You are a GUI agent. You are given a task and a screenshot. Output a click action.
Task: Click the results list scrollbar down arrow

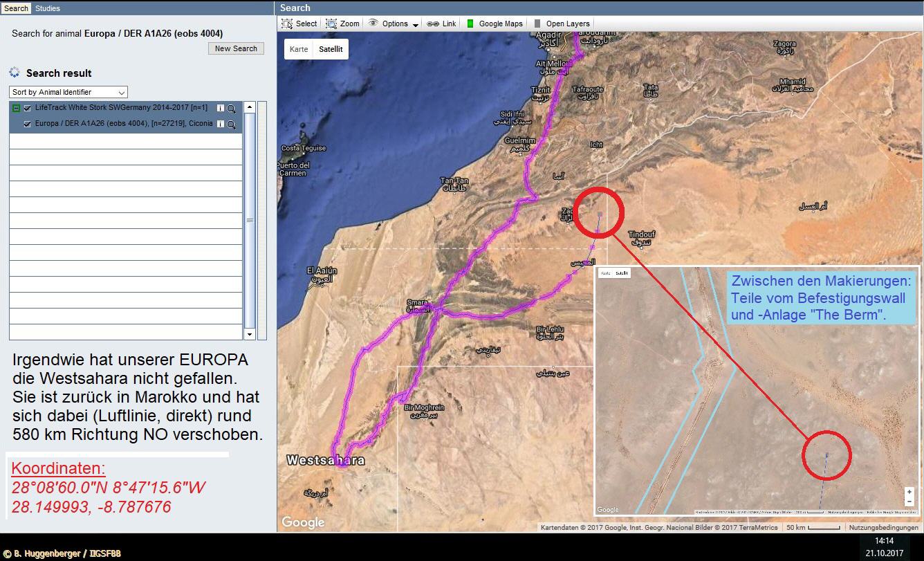[x=250, y=335]
